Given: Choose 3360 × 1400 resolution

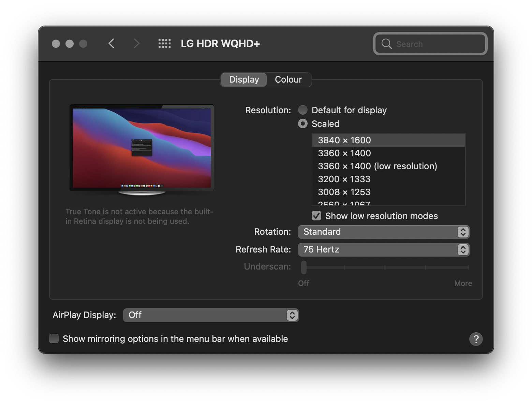Looking at the screenshot, I should coord(388,153).
